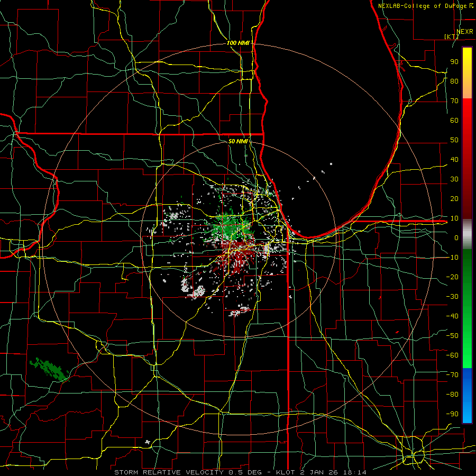
Task: Click the positive 60 scale value
Action: tap(454, 120)
